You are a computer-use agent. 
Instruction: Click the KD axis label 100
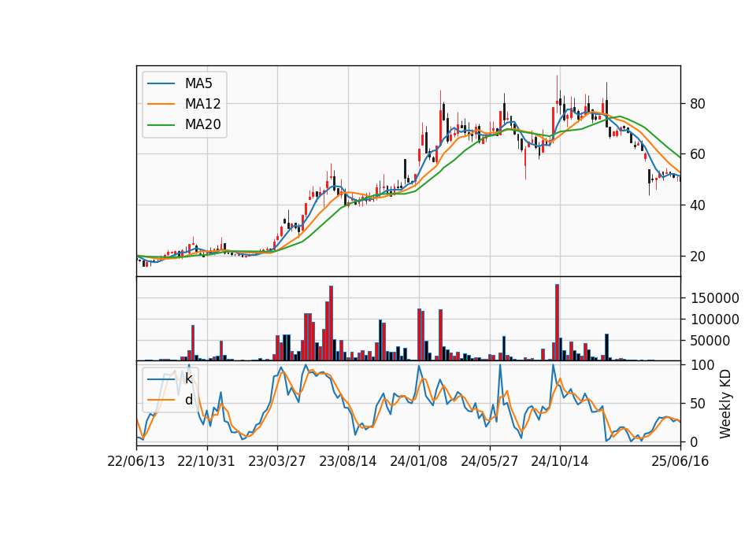coord(702,365)
